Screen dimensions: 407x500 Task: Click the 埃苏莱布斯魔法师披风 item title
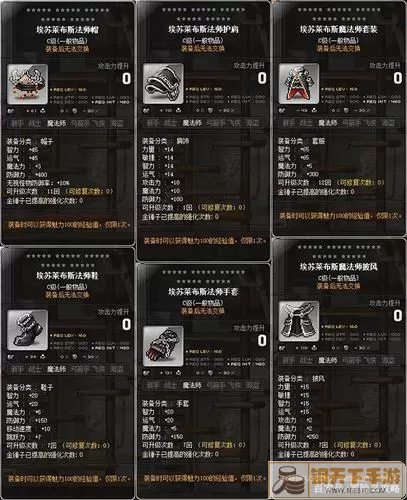(338, 267)
